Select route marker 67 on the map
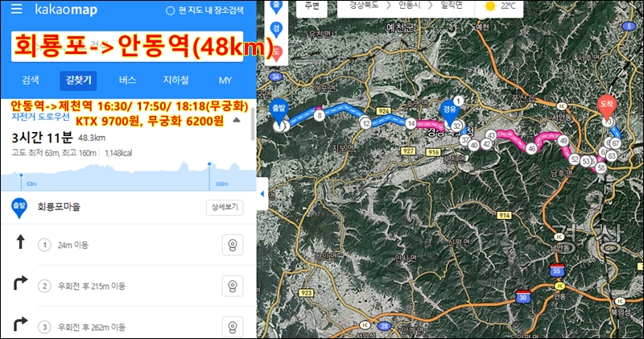Screen dimensions: 644x339 [615, 143]
